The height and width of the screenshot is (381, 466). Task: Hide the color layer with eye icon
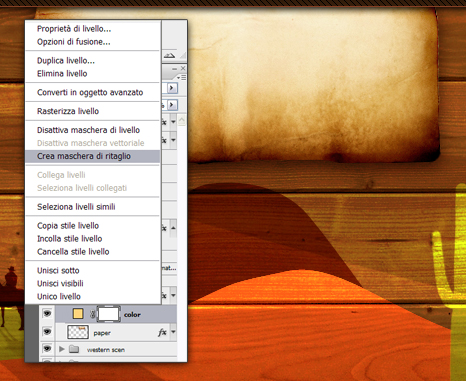(47, 313)
